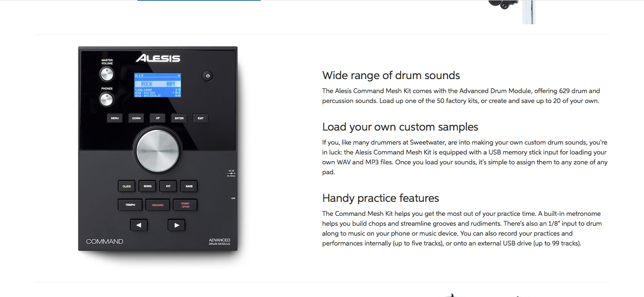Image resolution: width=644 pixels, height=297 pixels.
Task: Click the EXIT button pictured on the module
Action: [200, 118]
